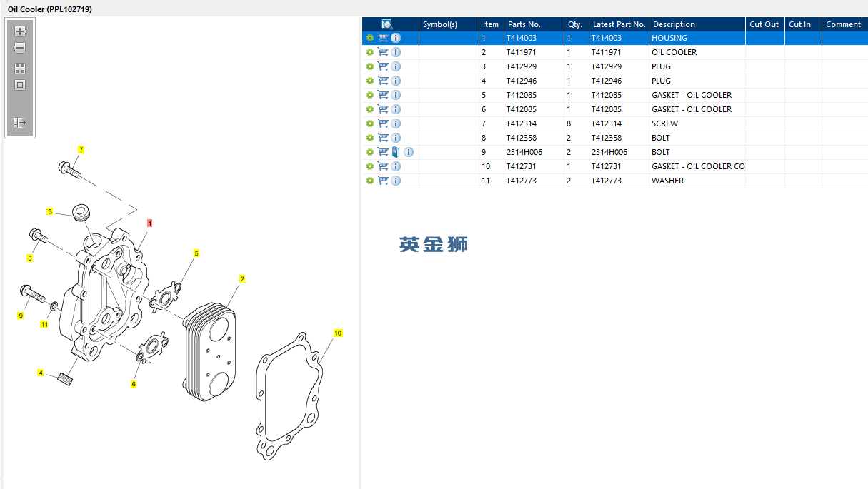Image resolution: width=868 pixels, height=489 pixels.
Task: Add GASKET T412731 to cart
Action: click(383, 166)
